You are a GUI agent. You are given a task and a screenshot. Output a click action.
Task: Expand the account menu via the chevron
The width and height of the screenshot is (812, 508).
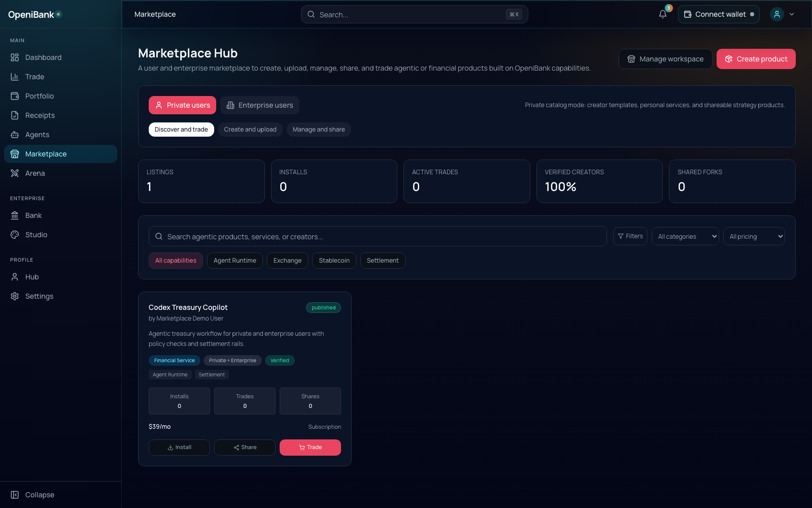coord(791,14)
